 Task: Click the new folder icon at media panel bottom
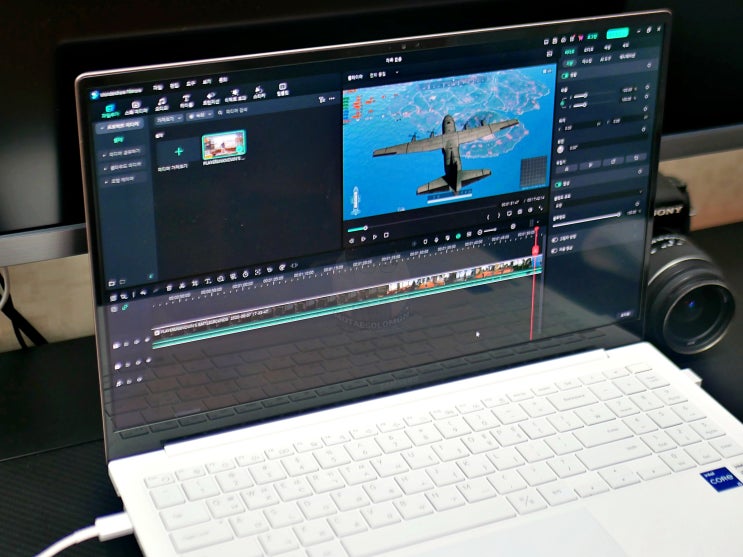tap(112, 283)
